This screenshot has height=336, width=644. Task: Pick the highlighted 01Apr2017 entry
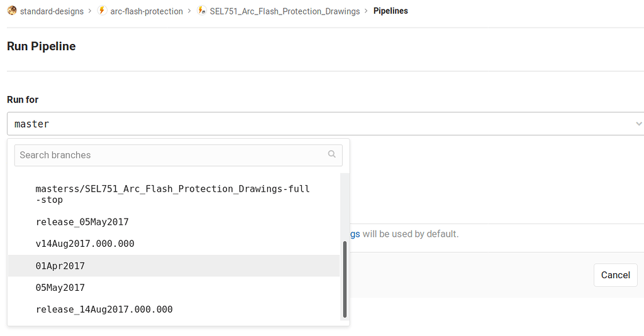point(174,266)
